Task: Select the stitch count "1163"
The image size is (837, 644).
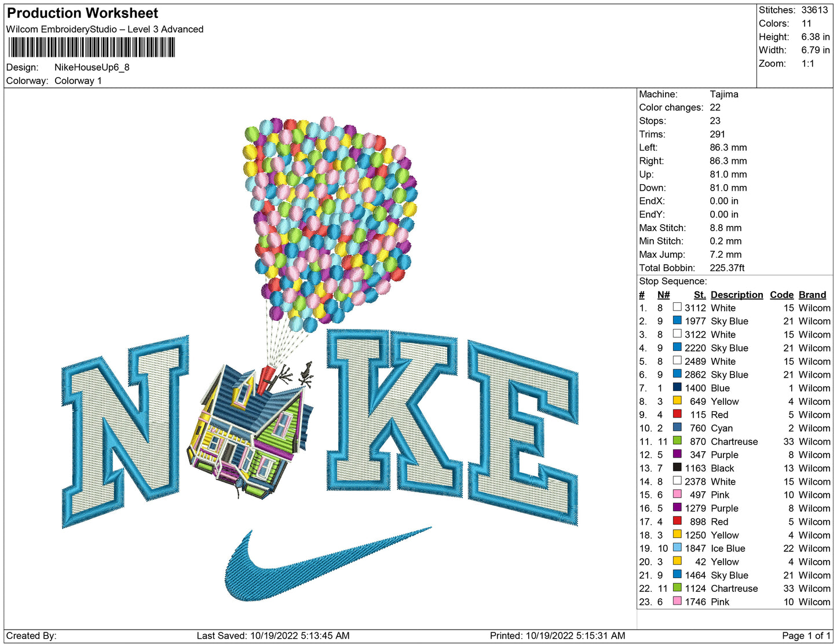Action: pyautogui.click(x=695, y=468)
